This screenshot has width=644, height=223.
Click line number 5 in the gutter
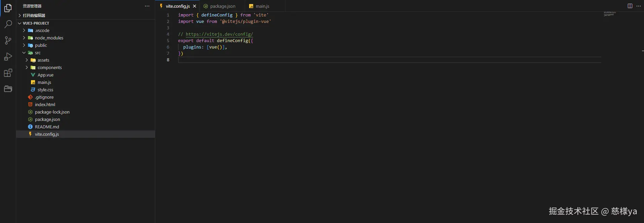(168, 40)
